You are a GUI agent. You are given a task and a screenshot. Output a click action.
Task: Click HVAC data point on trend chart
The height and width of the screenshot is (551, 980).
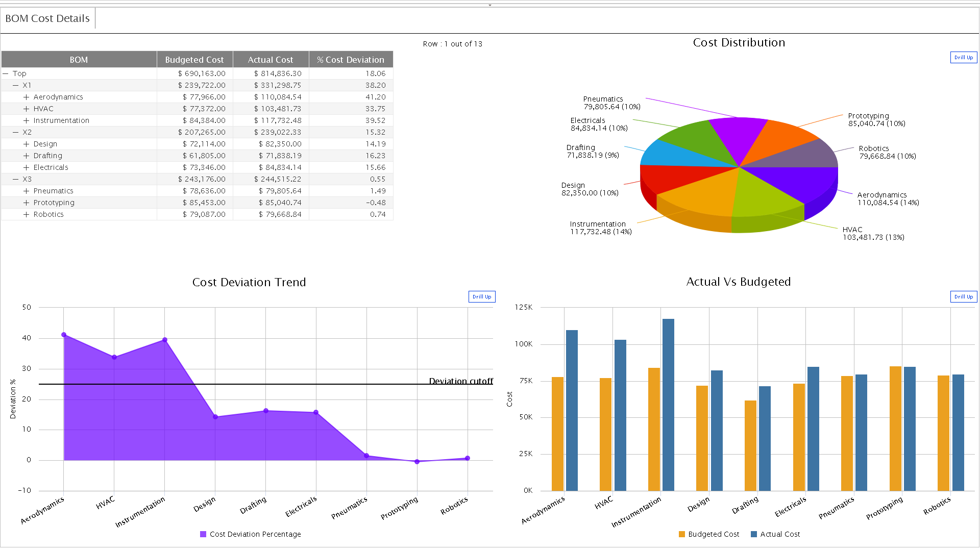[114, 357]
